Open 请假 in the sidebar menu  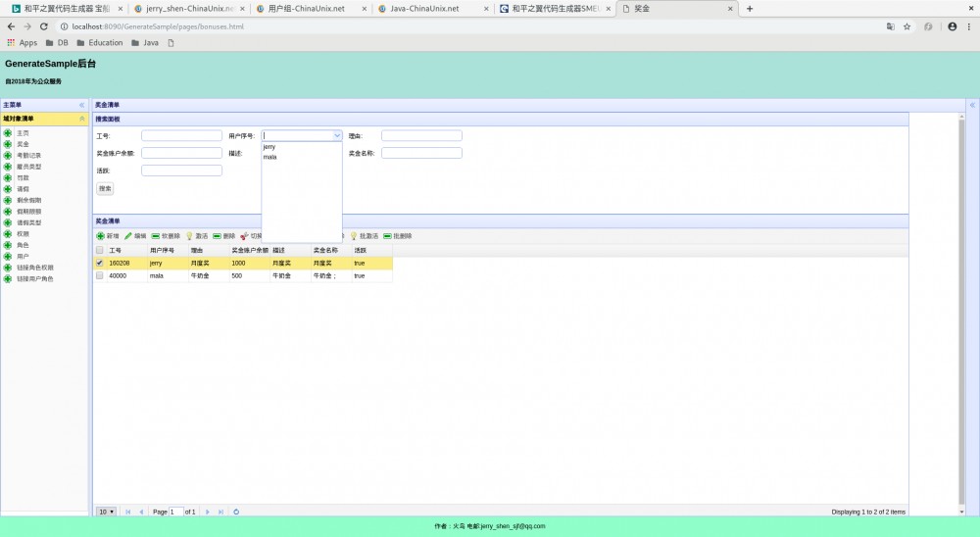point(23,189)
